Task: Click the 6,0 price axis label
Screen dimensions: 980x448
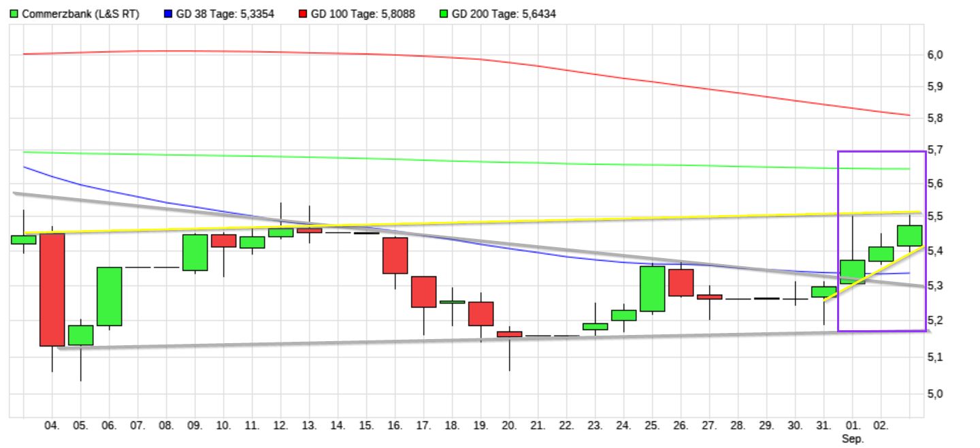Action: 936,54
